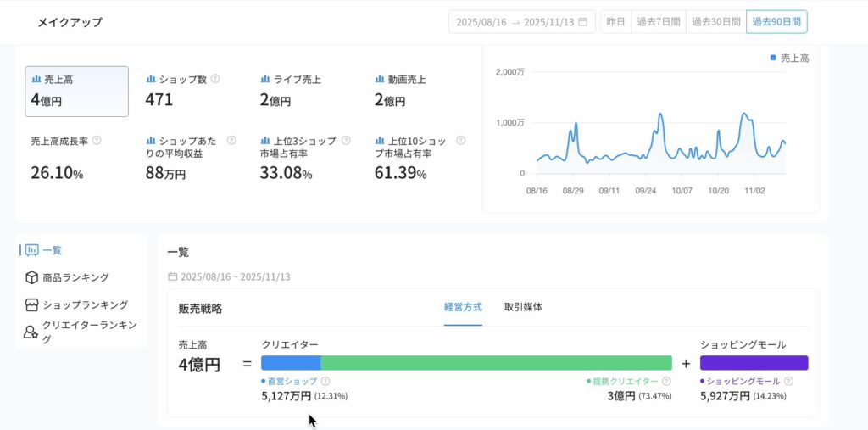Switch to the 経営方式 tab

(x=463, y=307)
